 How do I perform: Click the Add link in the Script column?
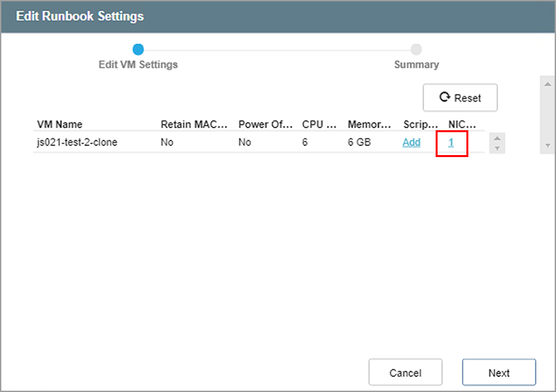click(411, 142)
